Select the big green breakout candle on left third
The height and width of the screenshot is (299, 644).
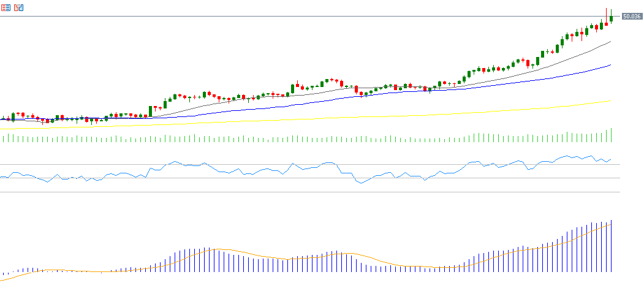coord(150,111)
